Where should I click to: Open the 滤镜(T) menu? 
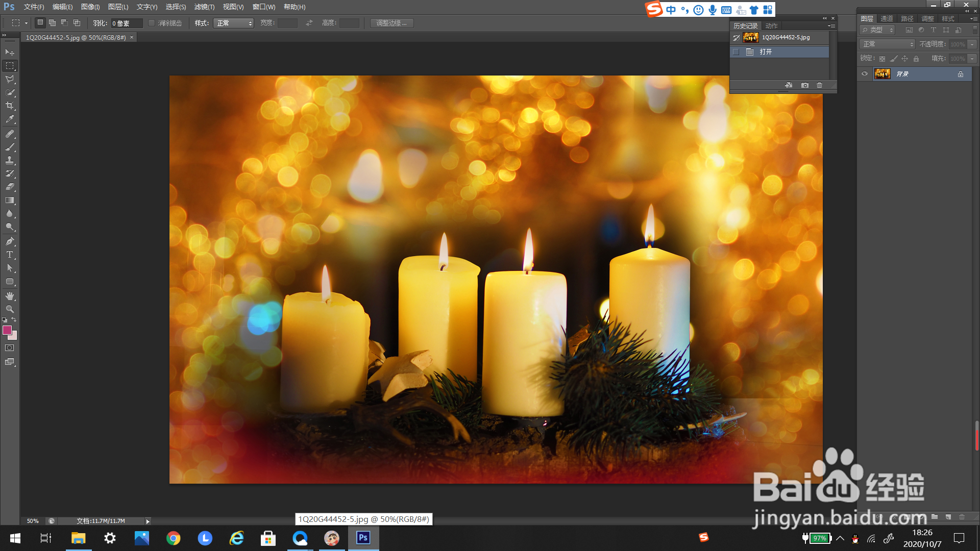pos(204,7)
